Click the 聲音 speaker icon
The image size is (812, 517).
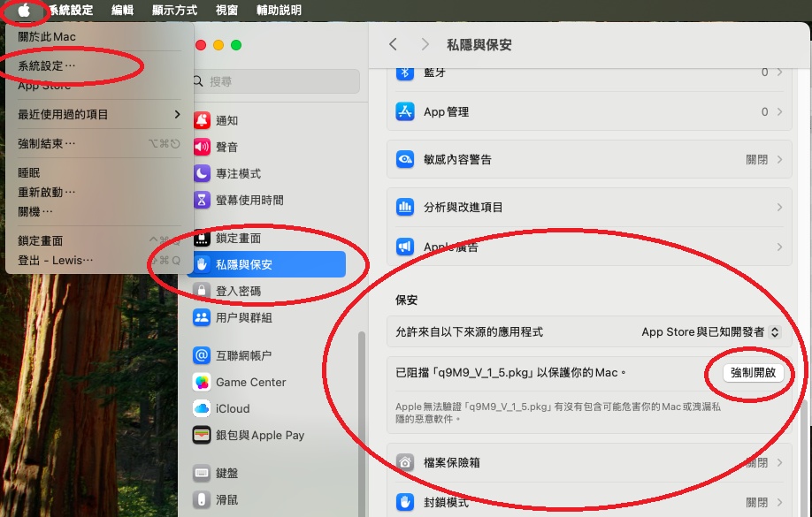pyautogui.click(x=202, y=147)
